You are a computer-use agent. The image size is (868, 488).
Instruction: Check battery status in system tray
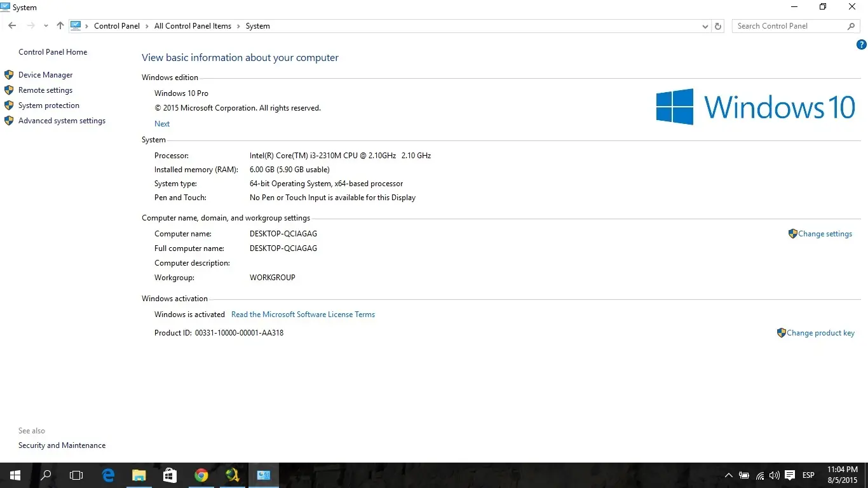tap(743, 475)
